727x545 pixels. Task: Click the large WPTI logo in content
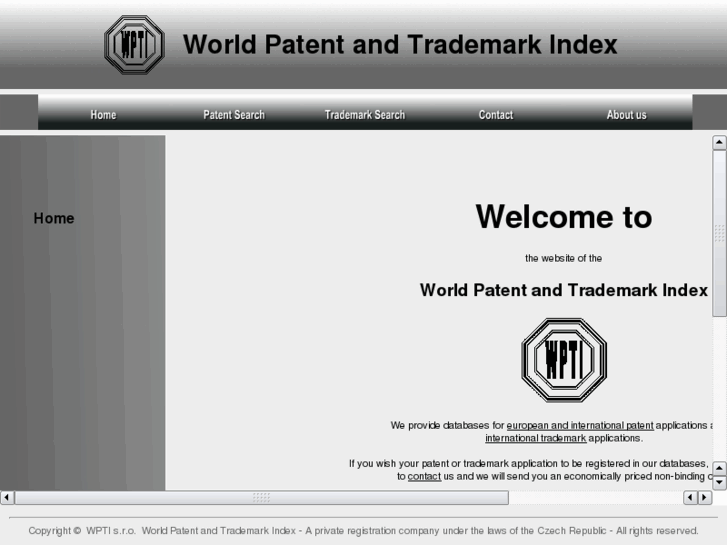point(564,360)
